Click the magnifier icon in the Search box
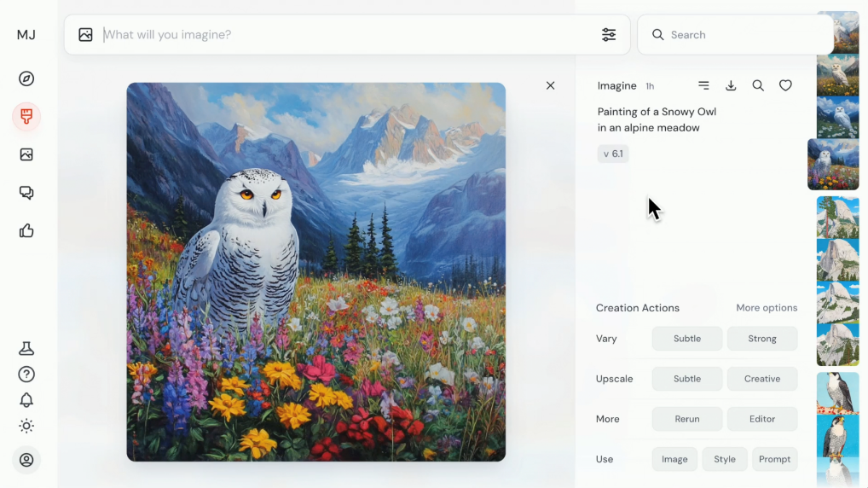Screen dimensions: 868x488 (657, 35)
